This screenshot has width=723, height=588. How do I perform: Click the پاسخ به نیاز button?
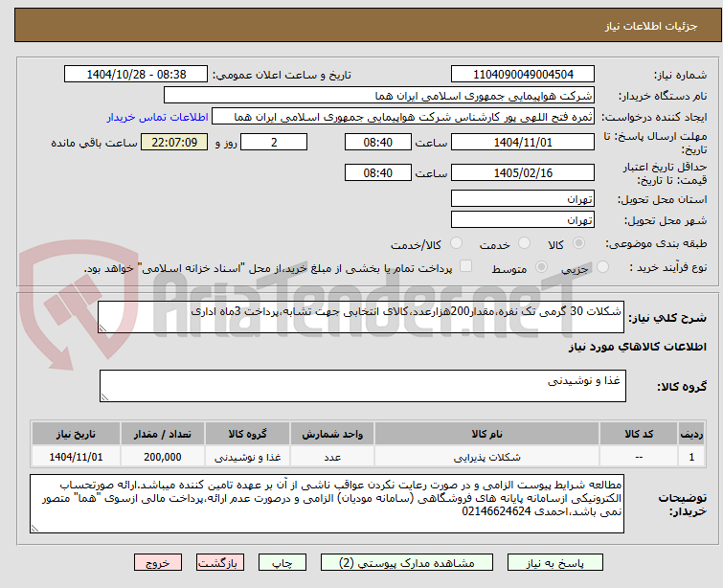pos(555,563)
